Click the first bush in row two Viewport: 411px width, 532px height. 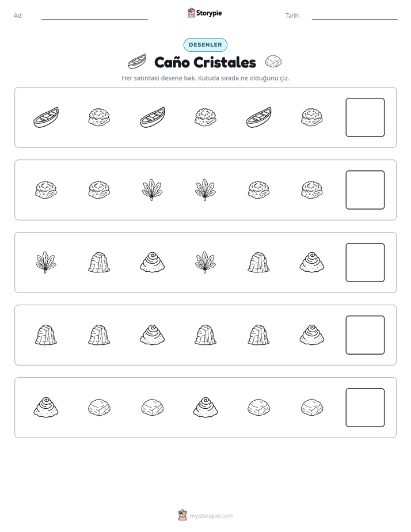(46, 190)
